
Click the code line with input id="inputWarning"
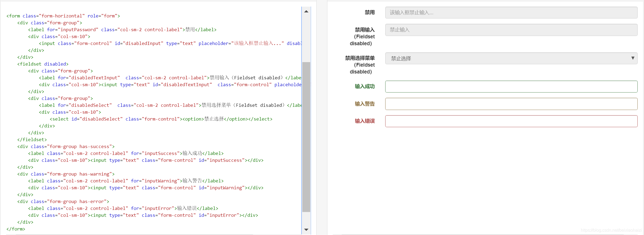tap(146, 188)
